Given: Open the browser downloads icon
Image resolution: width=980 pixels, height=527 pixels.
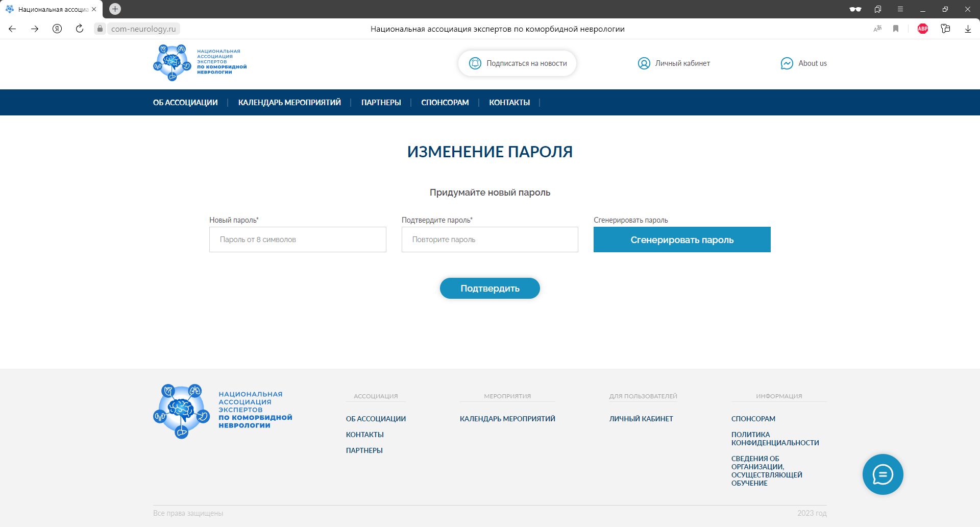Looking at the screenshot, I should 968,29.
